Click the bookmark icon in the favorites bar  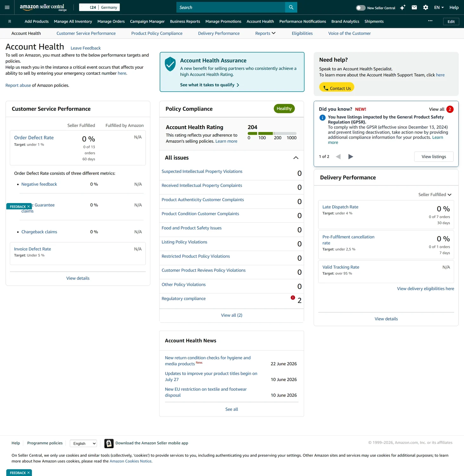coord(10,22)
